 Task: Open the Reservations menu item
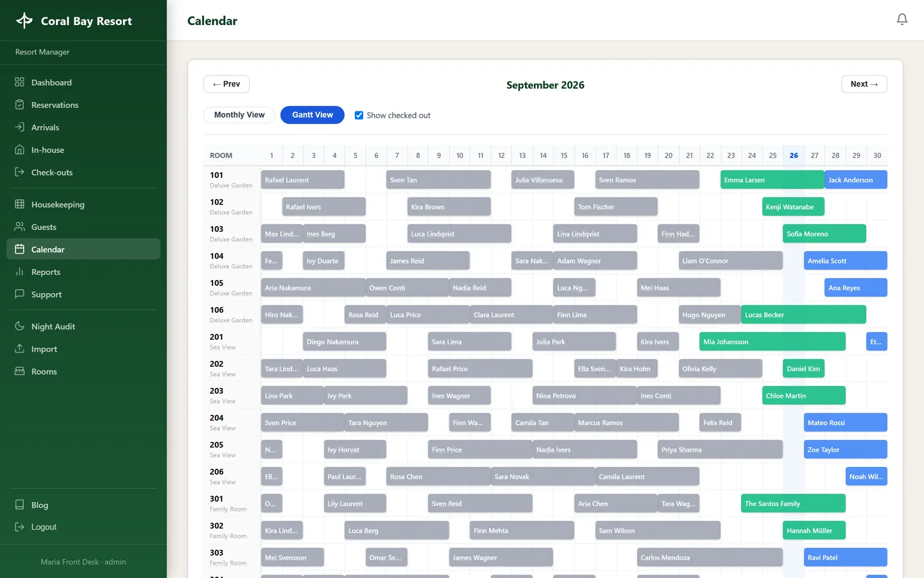(83, 105)
